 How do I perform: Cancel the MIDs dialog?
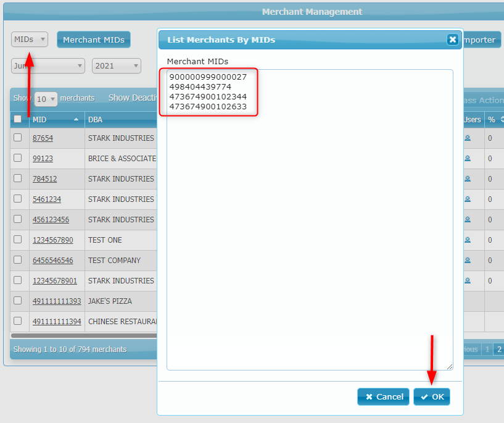[383, 396]
